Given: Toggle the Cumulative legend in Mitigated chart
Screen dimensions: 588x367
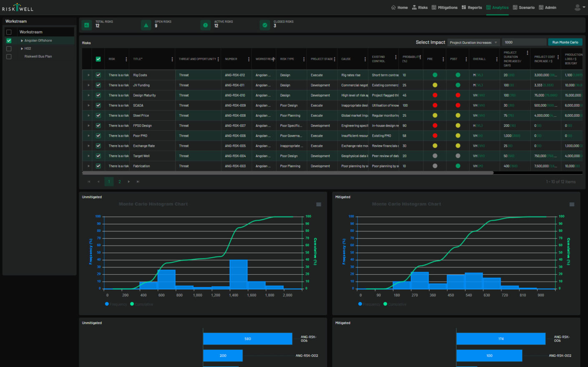Looking at the screenshot, I should pos(395,304).
